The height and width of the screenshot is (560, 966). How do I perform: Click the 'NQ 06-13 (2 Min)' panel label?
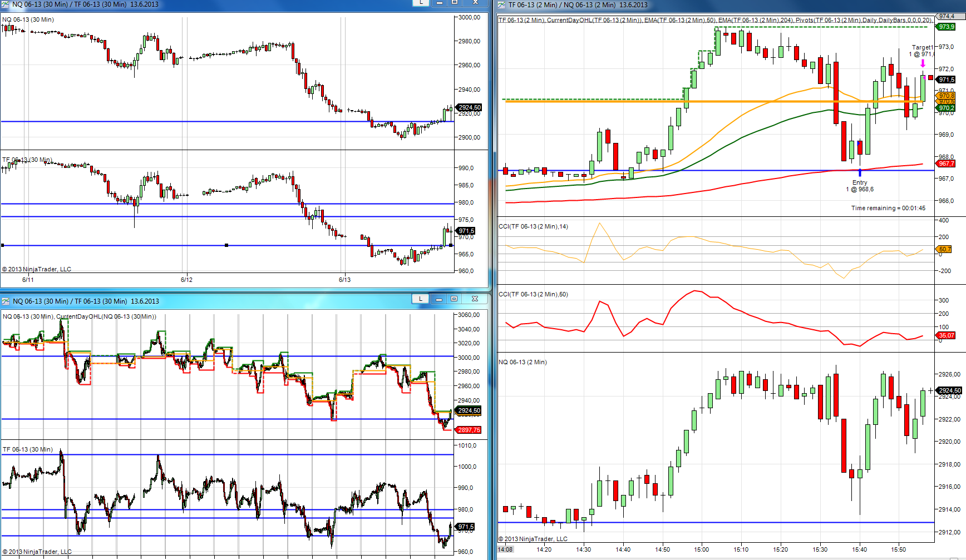coord(523,362)
